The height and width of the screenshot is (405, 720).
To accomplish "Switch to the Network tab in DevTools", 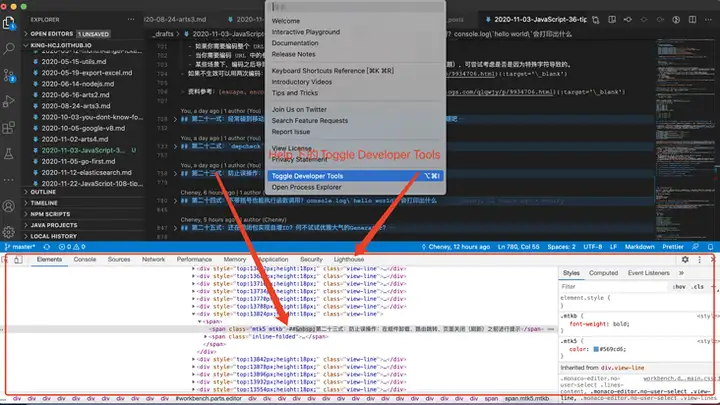I will click(x=153, y=259).
